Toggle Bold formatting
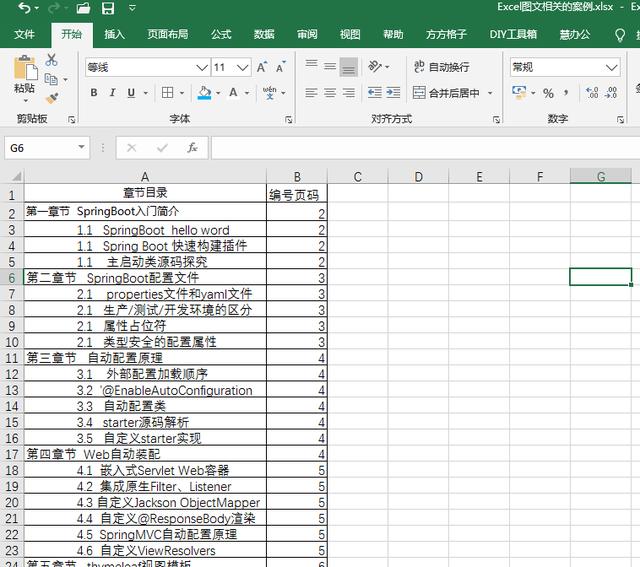 tap(94, 93)
